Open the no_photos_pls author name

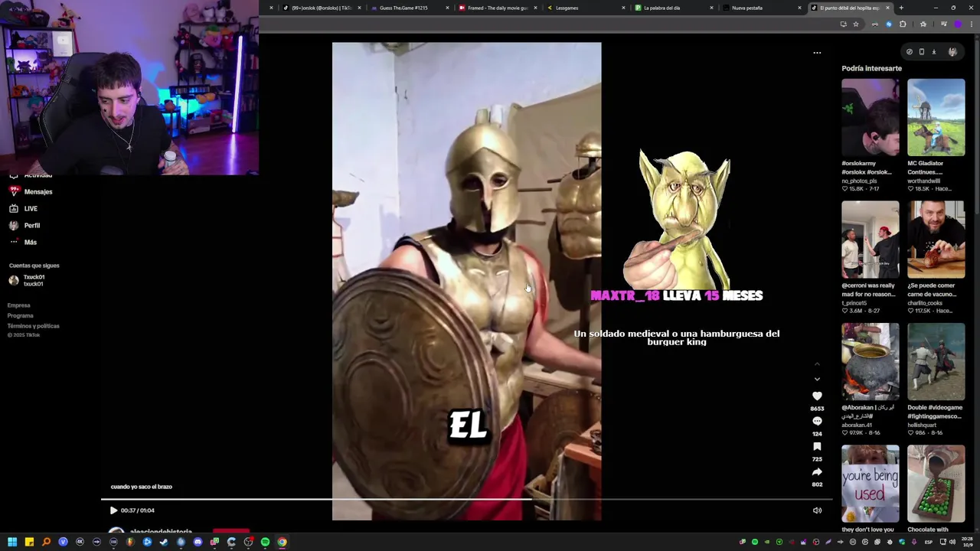(x=859, y=181)
